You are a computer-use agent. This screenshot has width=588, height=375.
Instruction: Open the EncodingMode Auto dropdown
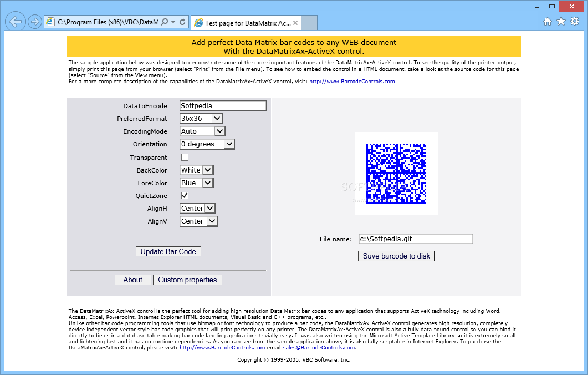pos(202,131)
